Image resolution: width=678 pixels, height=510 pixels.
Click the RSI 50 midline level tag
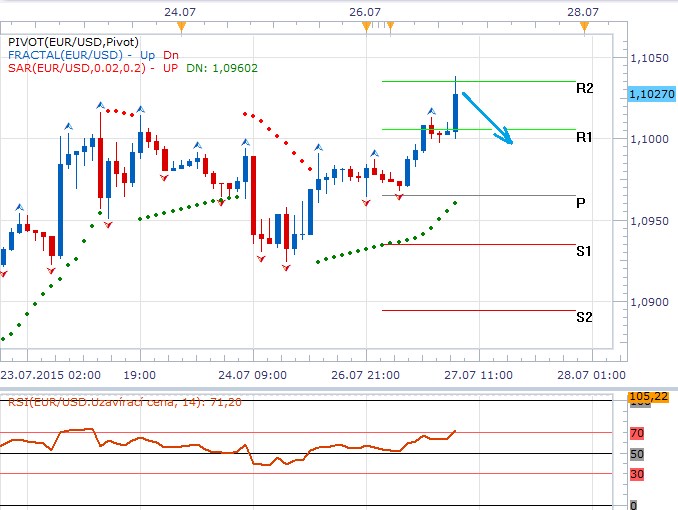[x=635, y=454]
